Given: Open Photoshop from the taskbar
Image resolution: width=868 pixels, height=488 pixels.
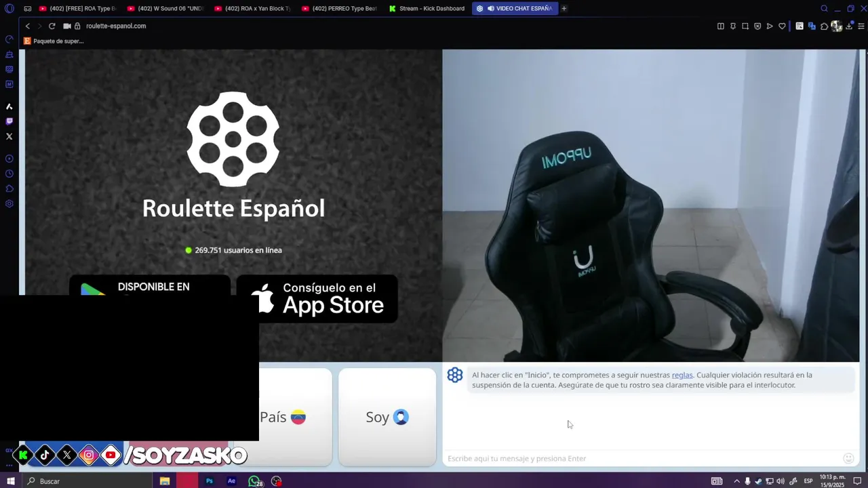Looking at the screenshot, I should point(210,481).
